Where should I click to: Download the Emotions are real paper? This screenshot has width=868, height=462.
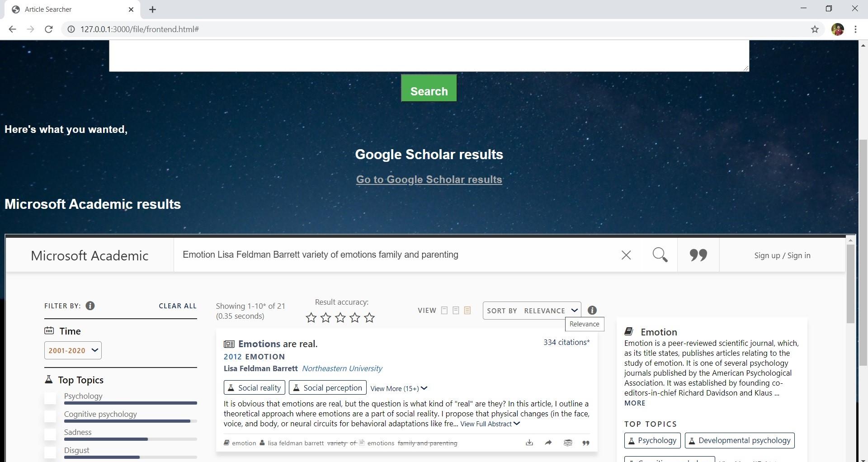529,443
